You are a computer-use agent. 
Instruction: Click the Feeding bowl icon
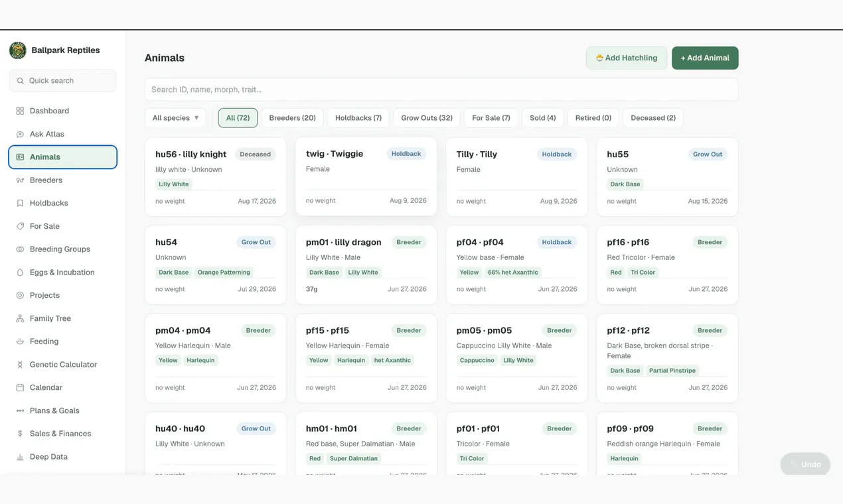click(x=20, y=342)
